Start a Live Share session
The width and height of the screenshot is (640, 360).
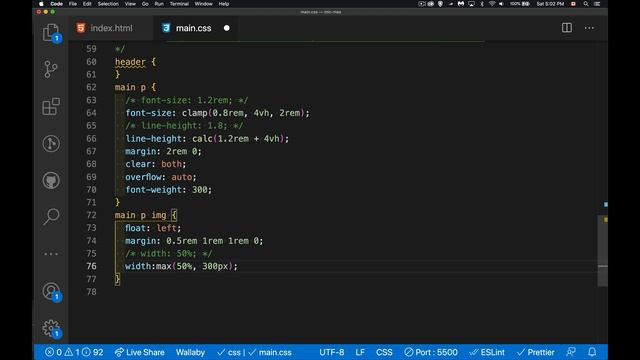[139, 352]
